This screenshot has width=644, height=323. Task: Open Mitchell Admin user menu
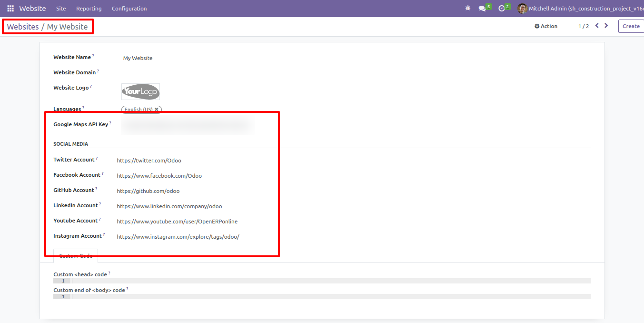pos(580,9)
